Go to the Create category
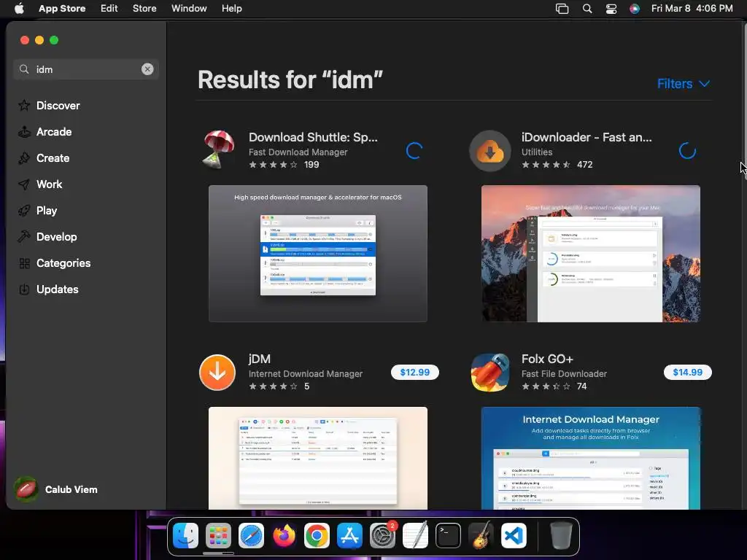The image size is (747, 560). (x=44, y=158)
